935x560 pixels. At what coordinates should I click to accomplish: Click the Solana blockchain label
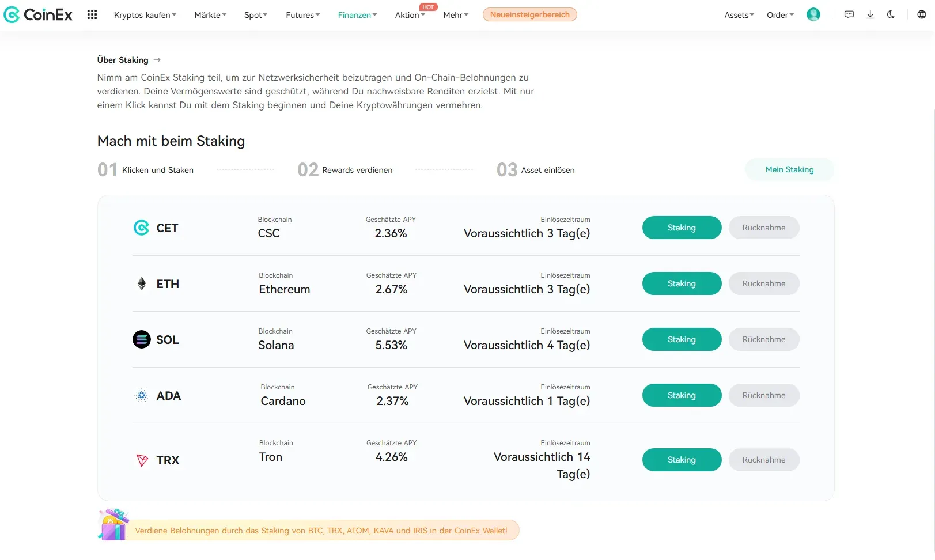pyautogui.click(x=276, y=345)
